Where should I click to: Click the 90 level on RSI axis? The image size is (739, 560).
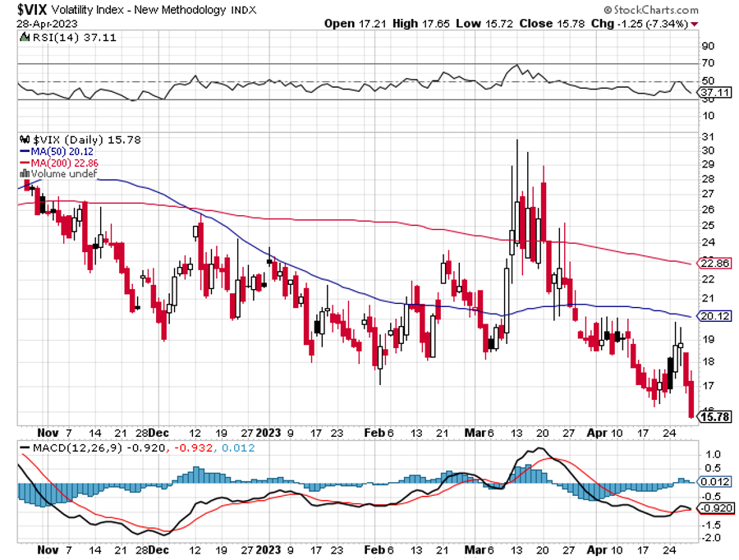click(708, 46)
